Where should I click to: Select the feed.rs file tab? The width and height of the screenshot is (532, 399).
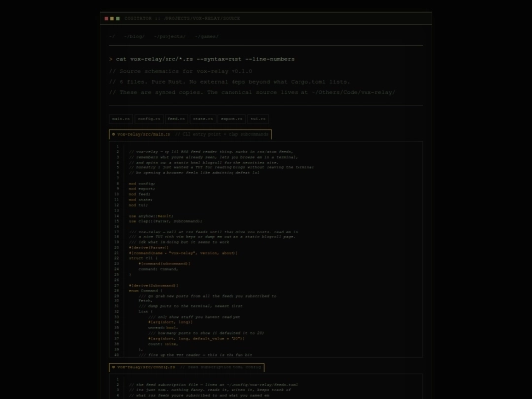tap(176, 119)
